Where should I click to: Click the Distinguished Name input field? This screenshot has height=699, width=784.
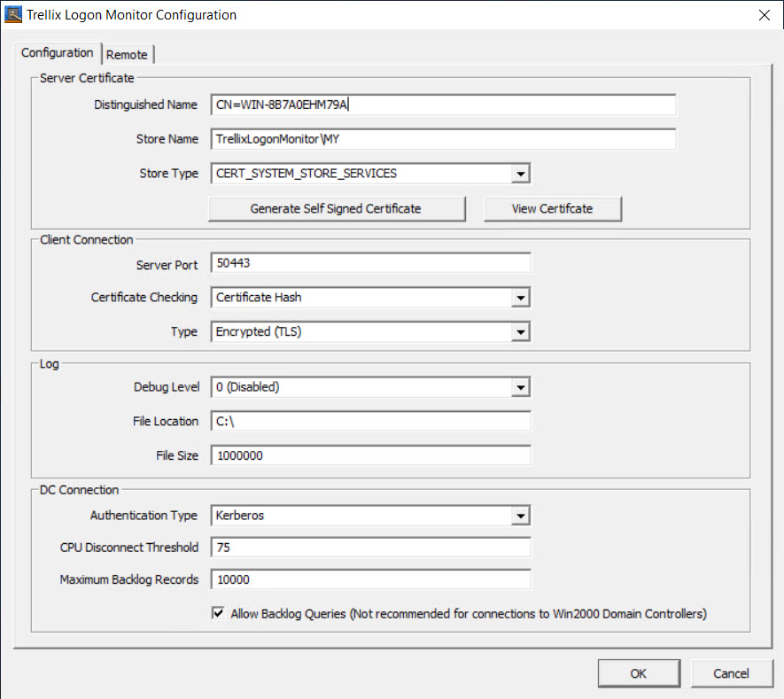pyautogui.click(x=443, y=105)
